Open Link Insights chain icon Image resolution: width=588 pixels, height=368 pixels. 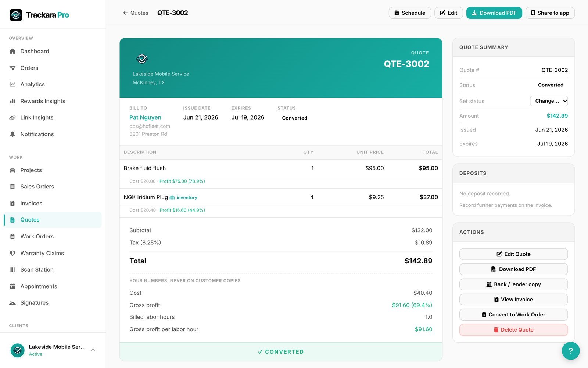pos(12,117)
